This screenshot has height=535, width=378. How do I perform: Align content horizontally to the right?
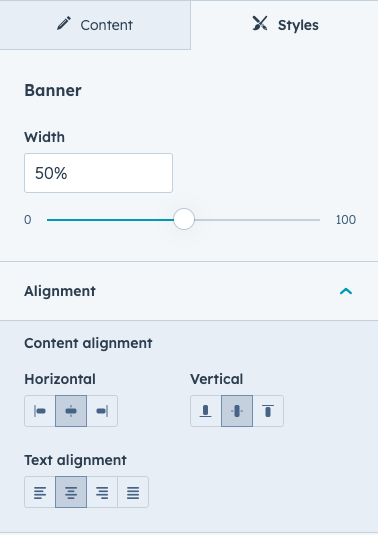coord(102,411)
